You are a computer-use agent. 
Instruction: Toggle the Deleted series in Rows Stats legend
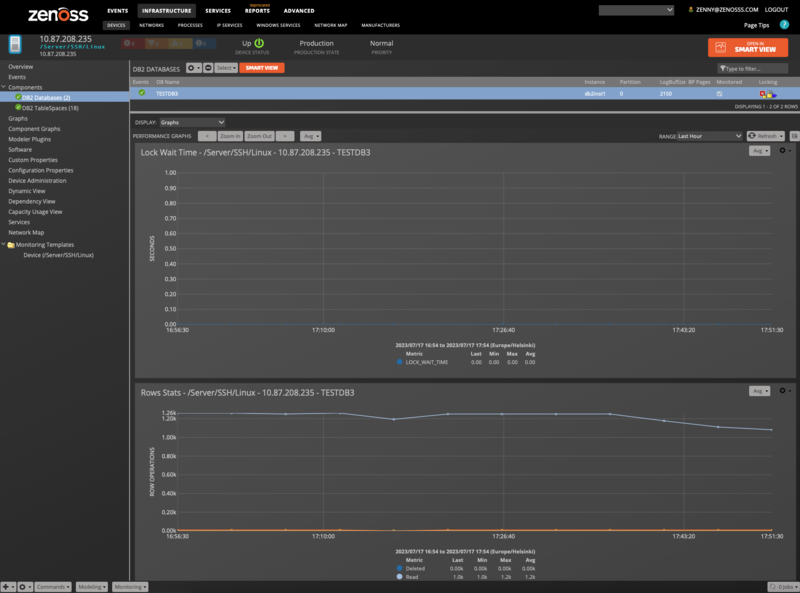tap(399, 568)
